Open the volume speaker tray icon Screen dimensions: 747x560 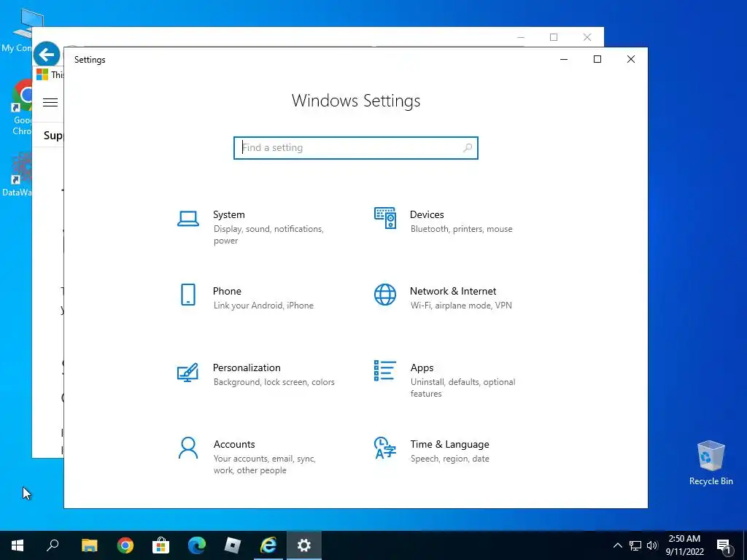coord(652,545)
